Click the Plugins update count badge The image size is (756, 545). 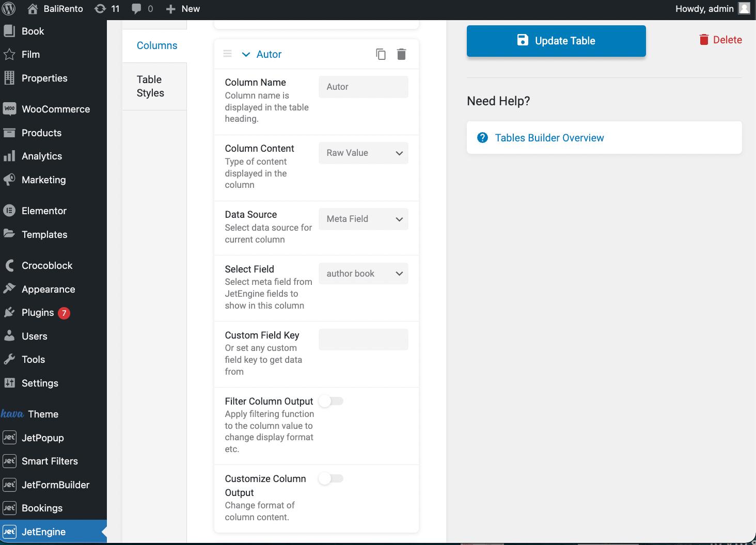[x=64, y=313]
